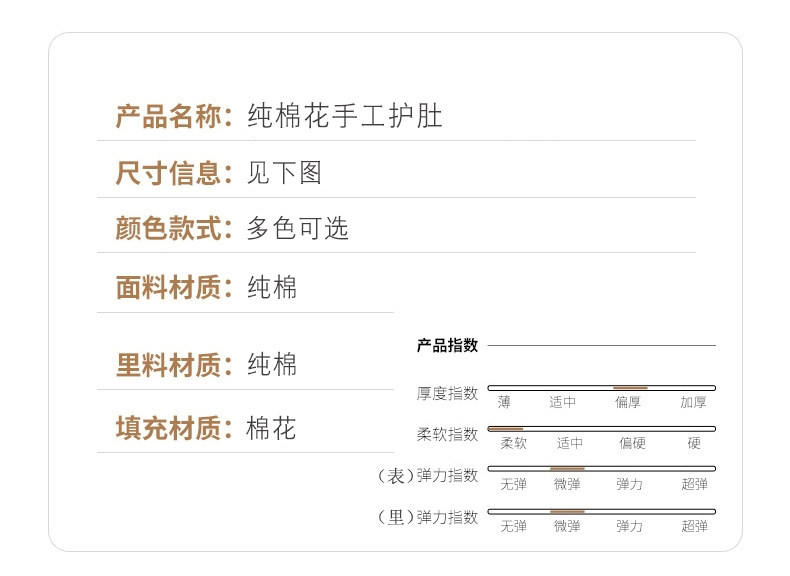Click the 厚度指数 thickness slider bar
This screenshot has width=790, height=576.
pos(601,387)
